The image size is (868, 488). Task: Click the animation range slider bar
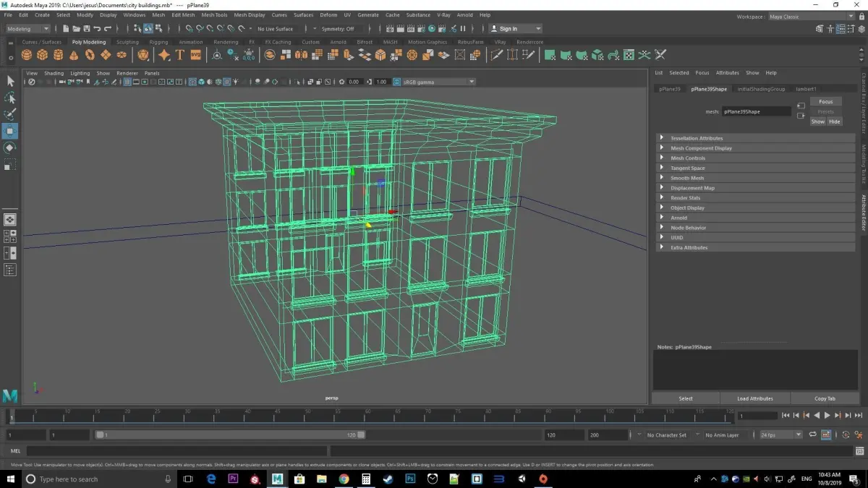[x=230, y=435]
